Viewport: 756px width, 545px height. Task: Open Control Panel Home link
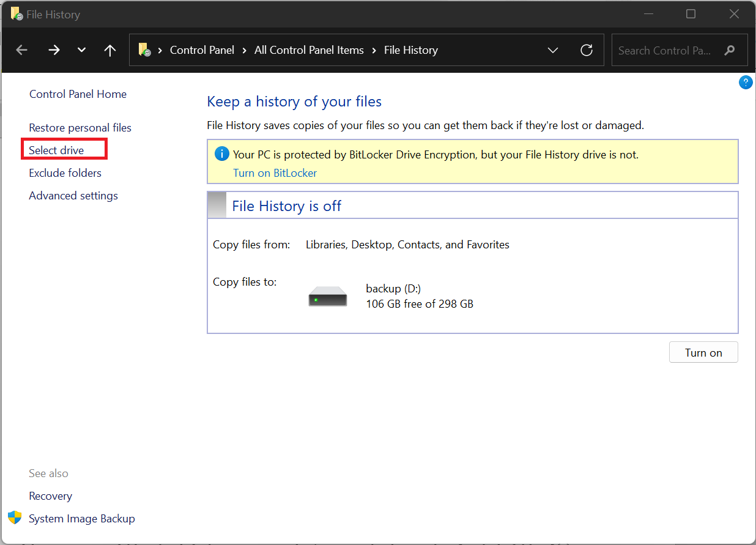click(78, 94)
